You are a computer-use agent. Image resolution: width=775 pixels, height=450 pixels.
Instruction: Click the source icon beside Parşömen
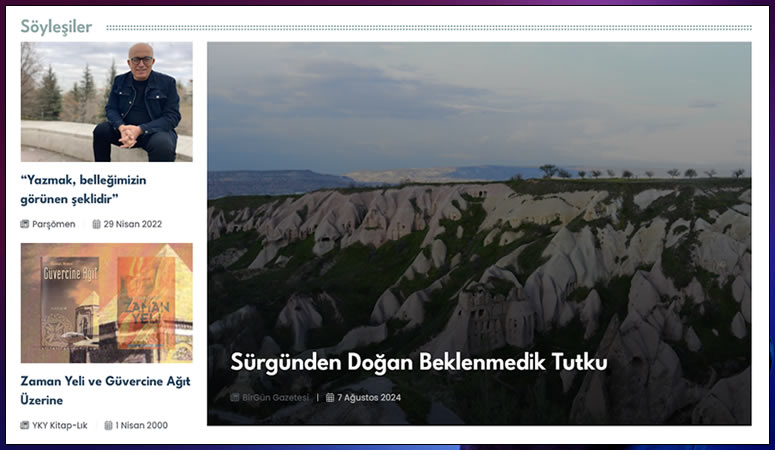25,224
